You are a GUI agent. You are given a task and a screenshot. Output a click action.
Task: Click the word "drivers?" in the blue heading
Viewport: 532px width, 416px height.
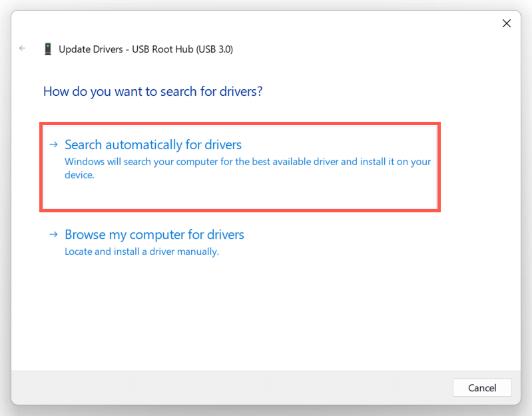pos(240,91)
